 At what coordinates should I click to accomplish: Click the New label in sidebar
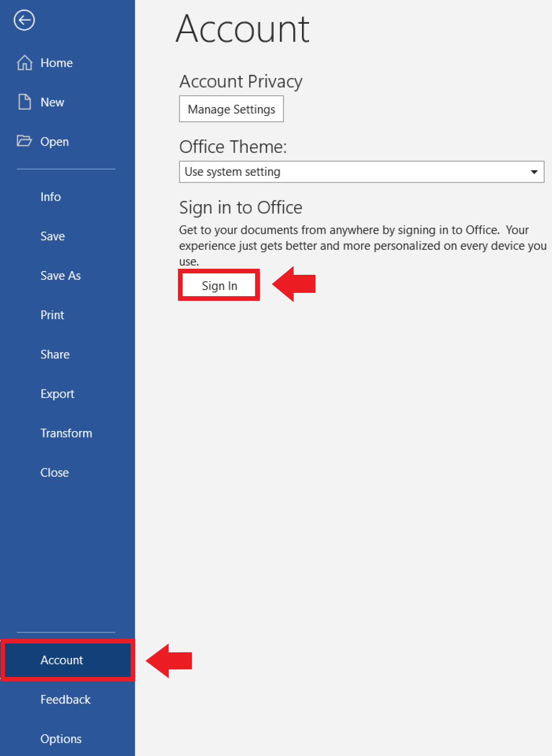53,102
